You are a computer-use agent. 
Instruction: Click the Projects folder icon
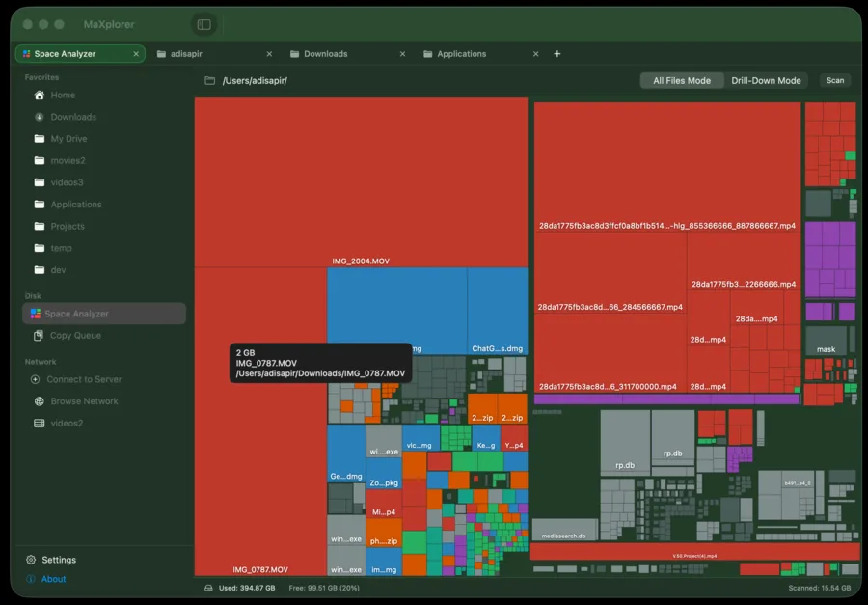pyautogui.click(x=40, y=226)
